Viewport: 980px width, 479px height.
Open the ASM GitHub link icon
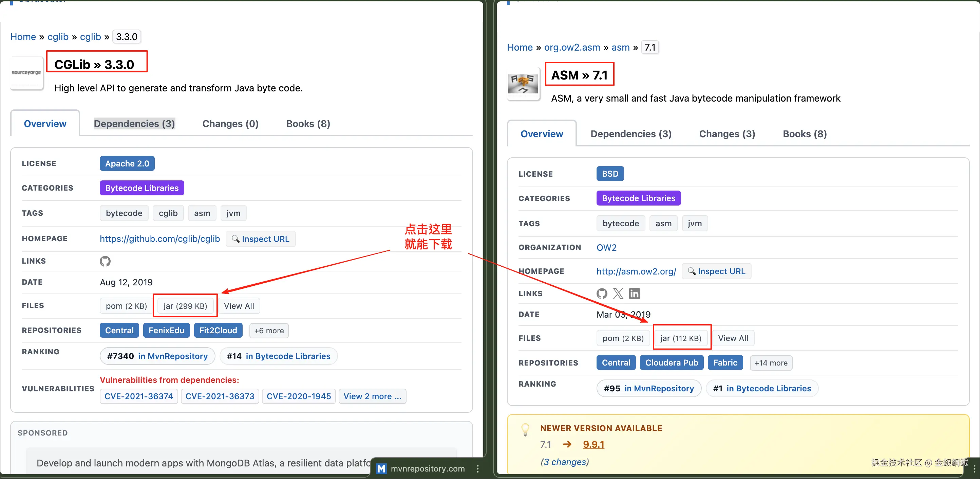tap(602, 294)
